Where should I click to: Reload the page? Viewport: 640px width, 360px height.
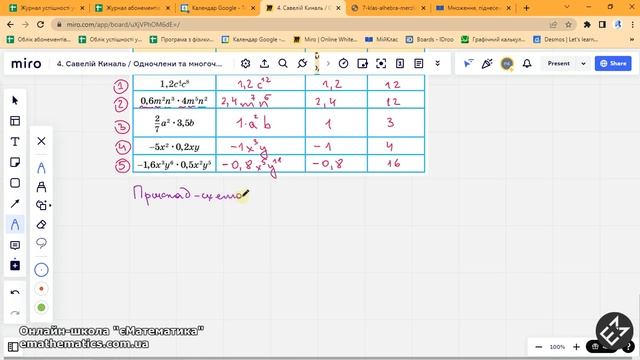click(40, 24)
